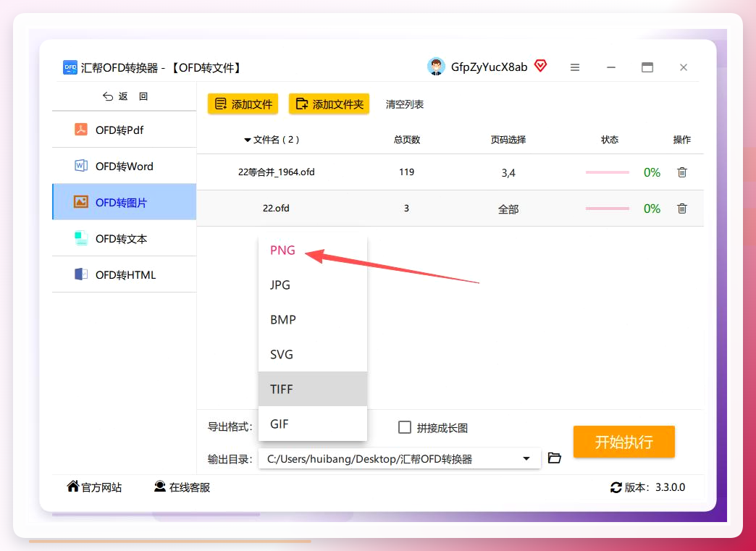Switch to the OFD转HTML tab
Image resolution: width=756 pixels, height=551 pixels.
pos(125,274)
